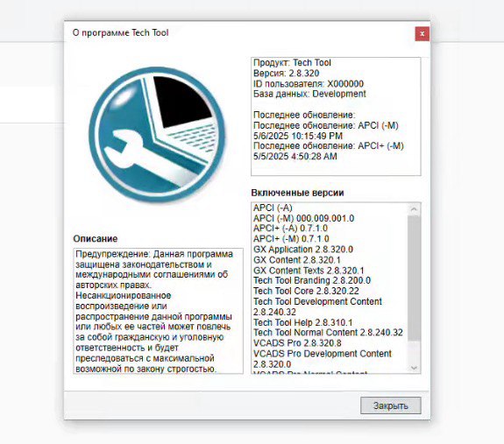Image resolution: width=504 pixels, height=444 pixels.
Task: Select GX Application 2.8.320.0 entry
Action: click(x=303, y=250)
